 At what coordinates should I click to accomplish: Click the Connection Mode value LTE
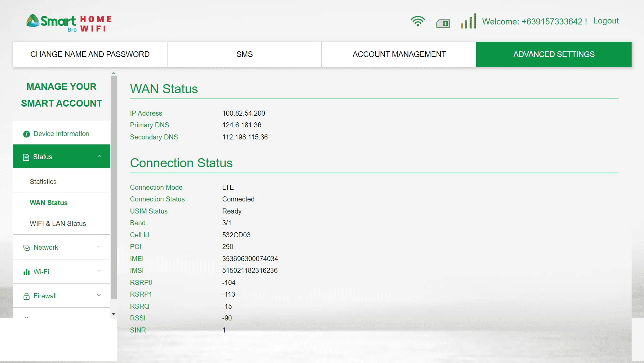click(228, 187)
